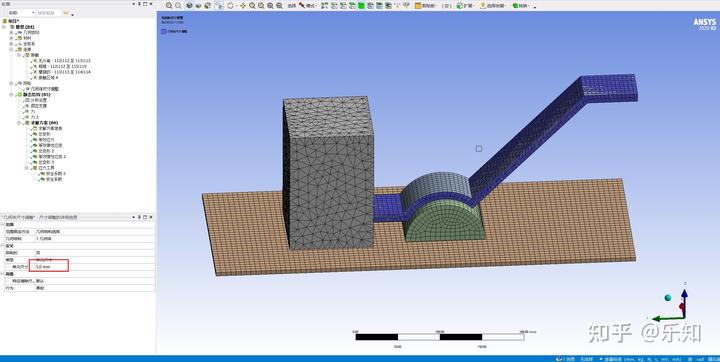Click the ISO ball on the triad
Screen dimensions: 720x362
(x=668, y=298)
